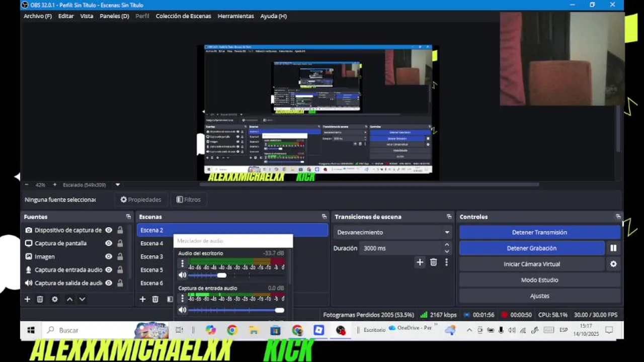Move source up with arrow icon
This screenshot has width=644, height=362.
[x=69, y=299]
